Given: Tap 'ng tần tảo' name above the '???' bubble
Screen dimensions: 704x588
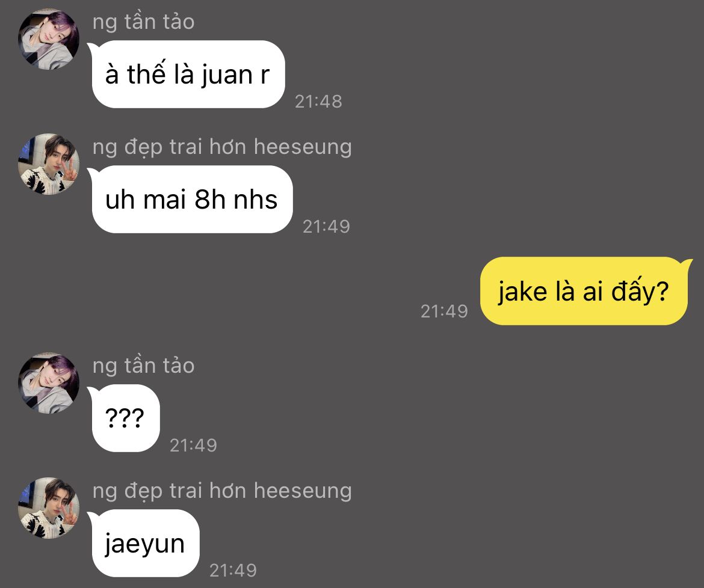Looking at the screenshot, I should [x=143, y=366].
